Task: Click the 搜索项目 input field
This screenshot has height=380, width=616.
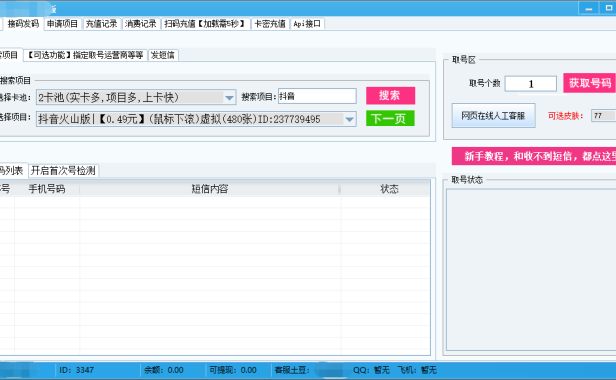Action: [317, 96]
